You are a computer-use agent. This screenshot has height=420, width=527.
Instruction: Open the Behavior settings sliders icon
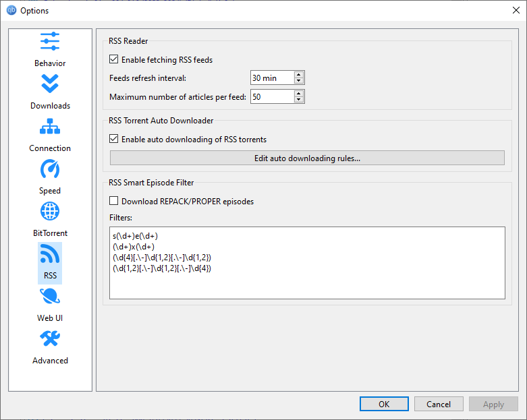(50, 42)
